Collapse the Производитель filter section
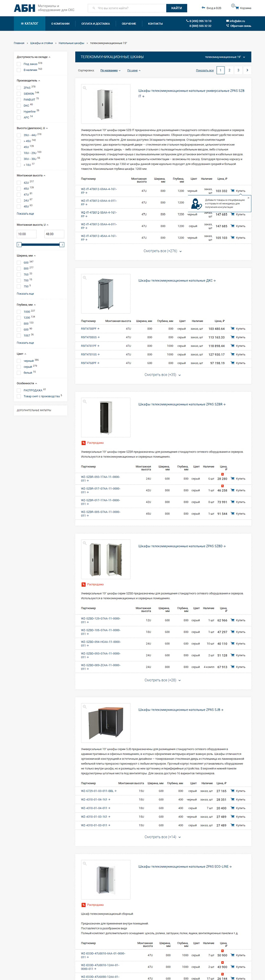Screen dimensions: 265x980 [x=28, y=81]
